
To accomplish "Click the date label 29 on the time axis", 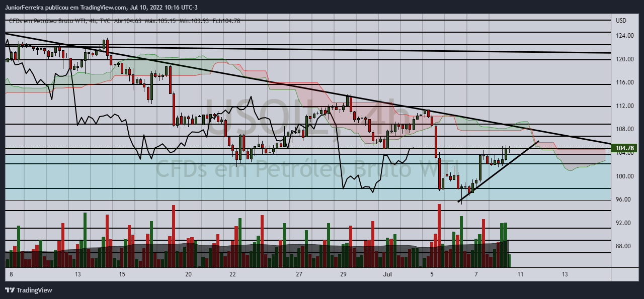I will coord(344,274).
